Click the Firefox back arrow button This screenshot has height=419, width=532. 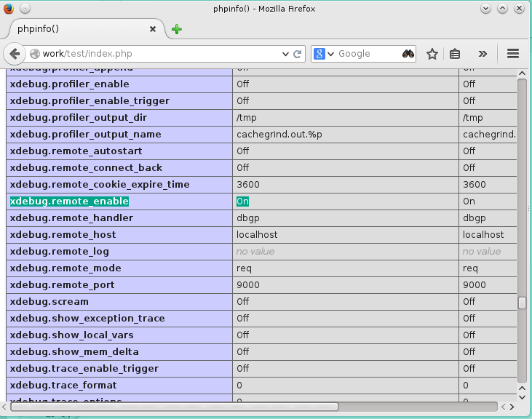coord(15,54)
